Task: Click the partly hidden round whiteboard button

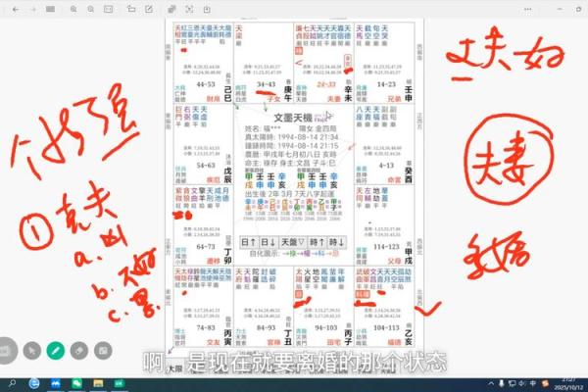Action: [8, 351]
